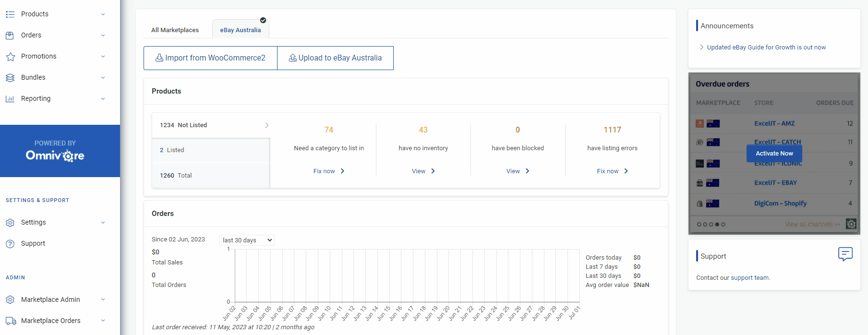This screenshot has width=868, height=335.
Task: Click the gear icon in Overdue orders footer
Action: pyautogui.click(x=851, y=224)
